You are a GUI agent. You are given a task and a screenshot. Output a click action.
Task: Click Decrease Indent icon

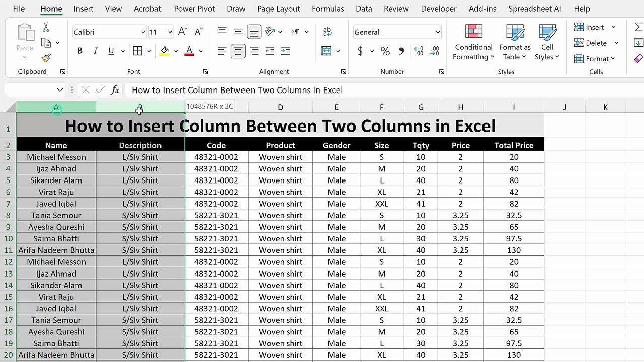tap(270, 51)
